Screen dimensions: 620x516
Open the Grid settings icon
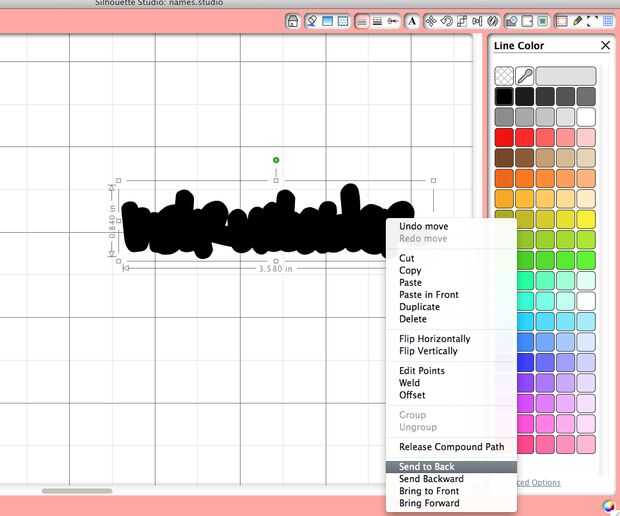tap(608, 21)
